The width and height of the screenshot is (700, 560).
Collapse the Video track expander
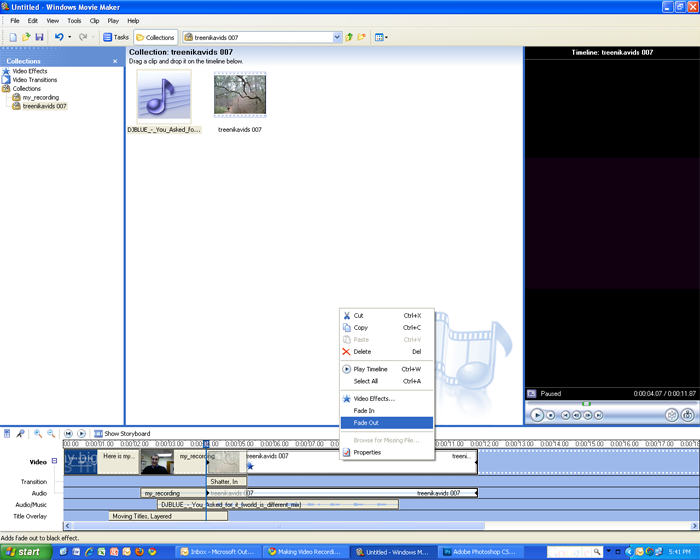[54, 461]
